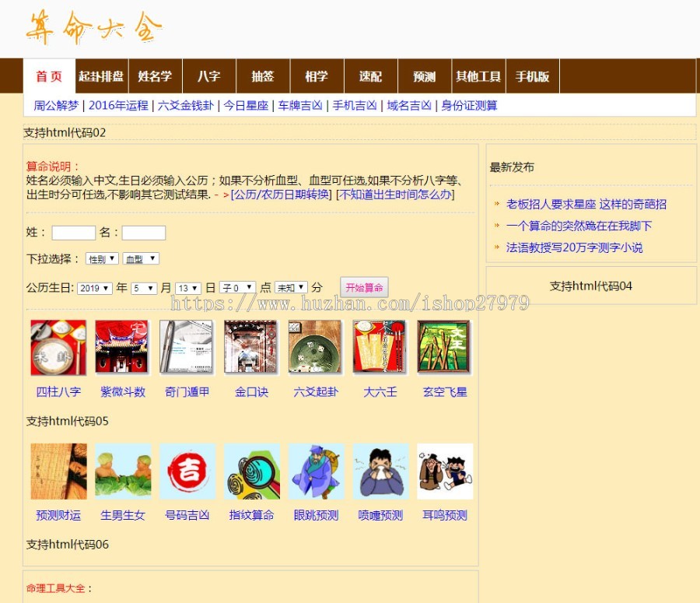Open the 其他工具 menu item
The width and height of the screenshot is (700, 603).
478,76
